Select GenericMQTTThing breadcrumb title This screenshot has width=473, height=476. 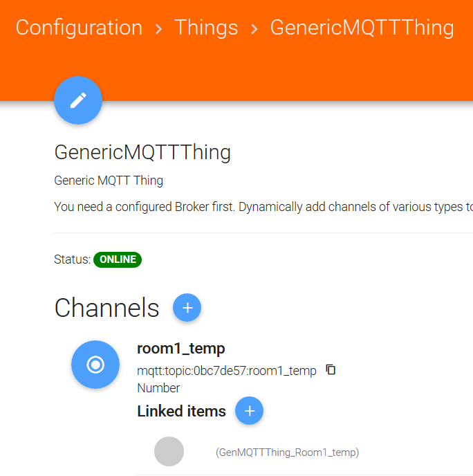coord(362,28)
